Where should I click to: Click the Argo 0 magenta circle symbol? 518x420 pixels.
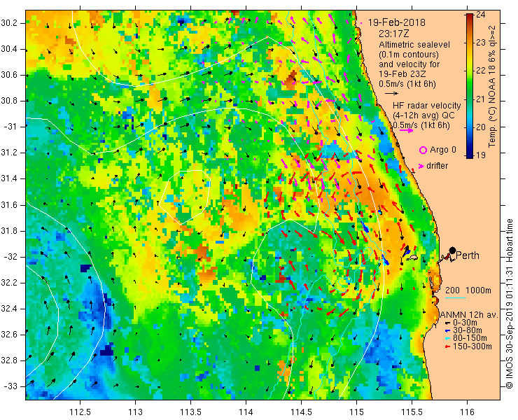[x=423, y=150]
